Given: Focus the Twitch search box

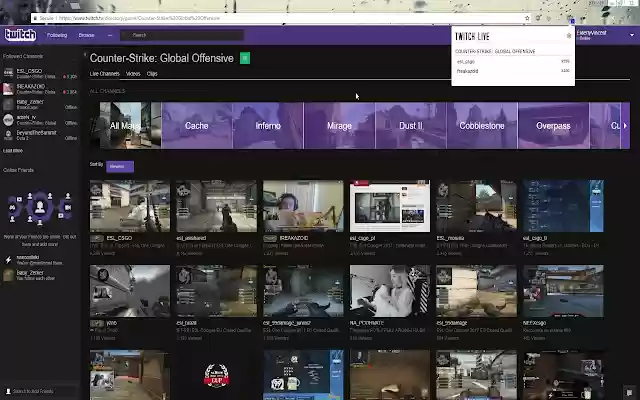Looking at the screenshot, I should coord(182,35).
